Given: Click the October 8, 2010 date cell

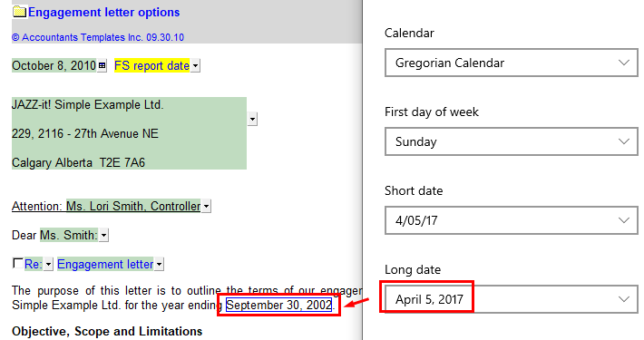Looking at the screenshot, I should (x=54, y=65).
